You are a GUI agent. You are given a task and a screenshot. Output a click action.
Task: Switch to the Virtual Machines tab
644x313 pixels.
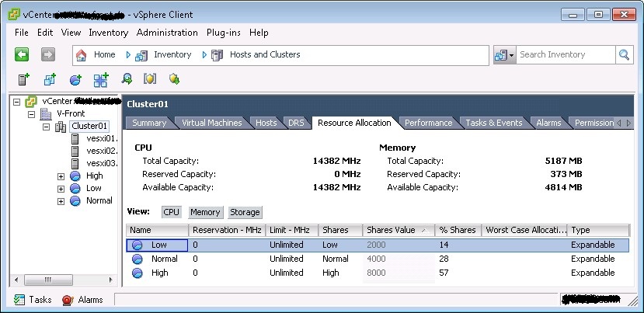point(211,123)
